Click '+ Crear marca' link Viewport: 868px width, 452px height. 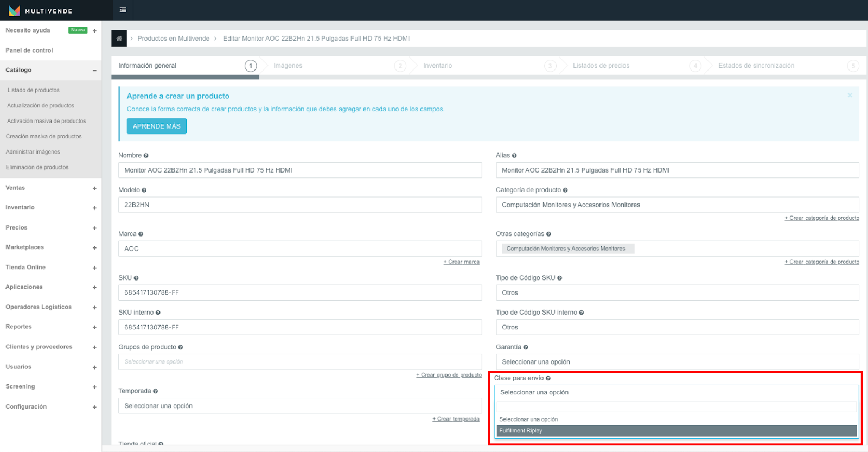point(462,262)
